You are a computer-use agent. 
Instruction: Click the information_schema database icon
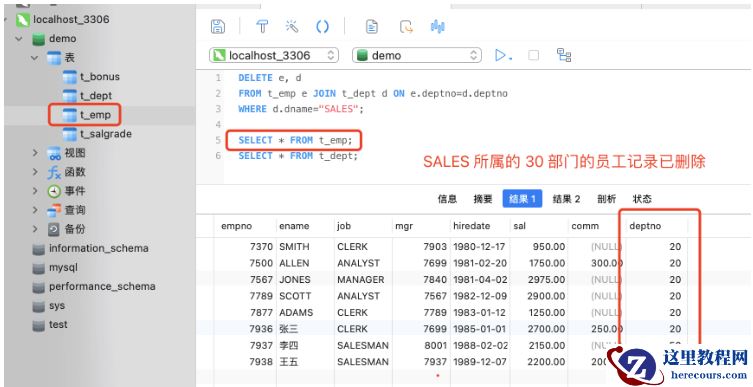[38, 249]
